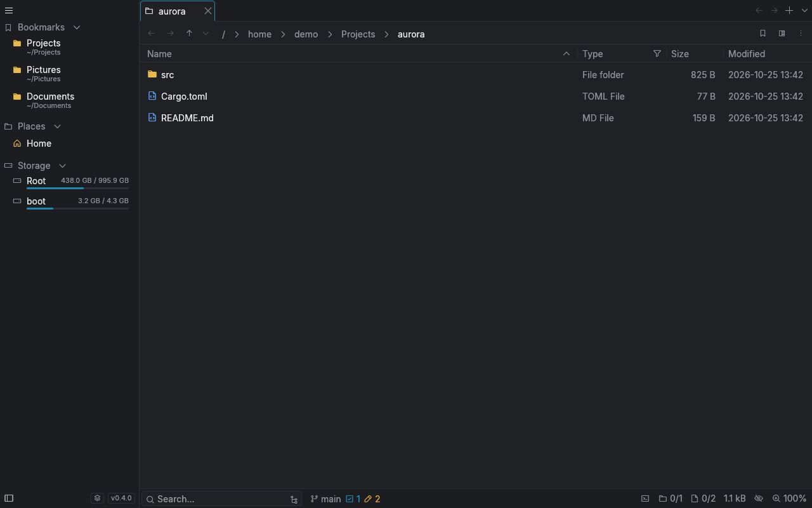Toggle the sidebar panel icon
This screenshot has width=812, height=508.
pyautogui.click(x=9, y=498)
